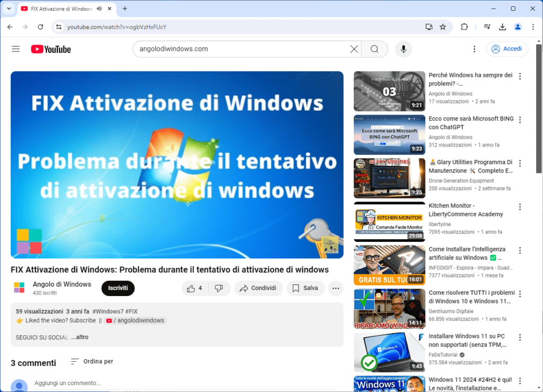Viewport: 543px width, 392px height.
Task: Click the FeDeTutorial channel name
Action: pyautogui.click(x=443, y=355)
